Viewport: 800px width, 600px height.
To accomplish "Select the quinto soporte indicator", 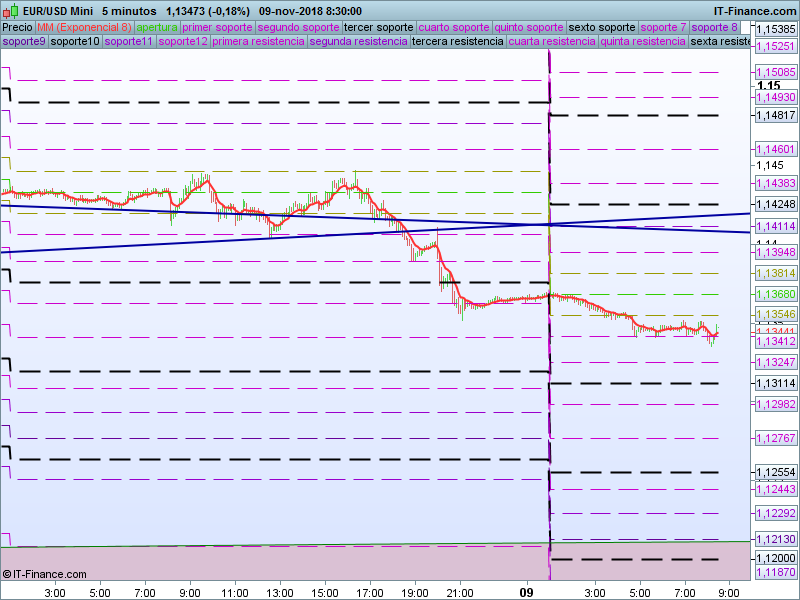I will coord(529,27).
